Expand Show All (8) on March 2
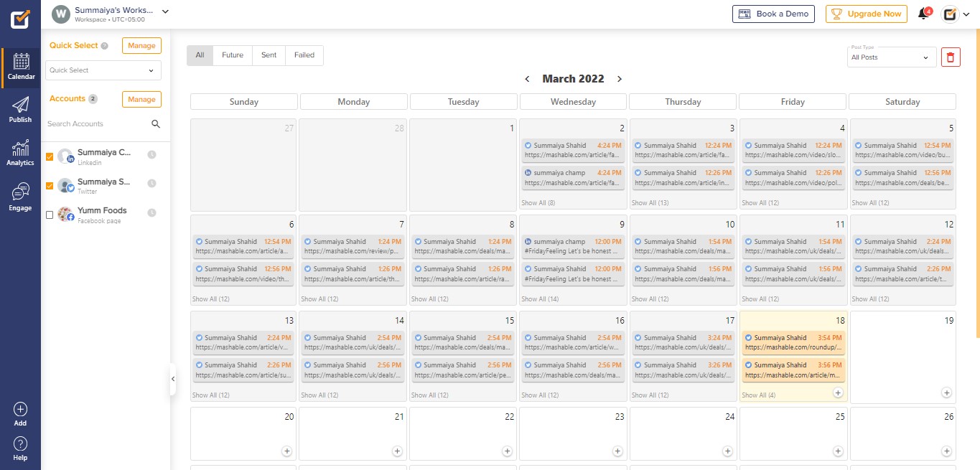980x470 pixels. [x=538, y=203]
